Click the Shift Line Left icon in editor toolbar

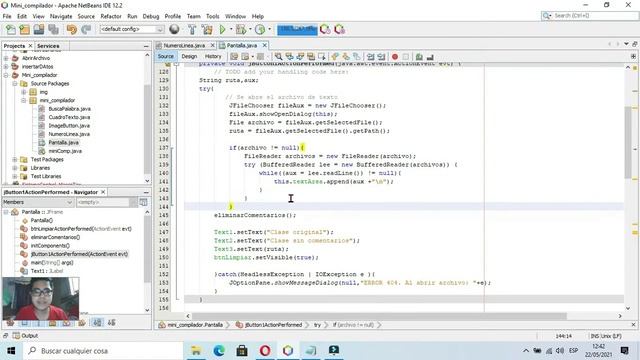[x=371, y=56]
